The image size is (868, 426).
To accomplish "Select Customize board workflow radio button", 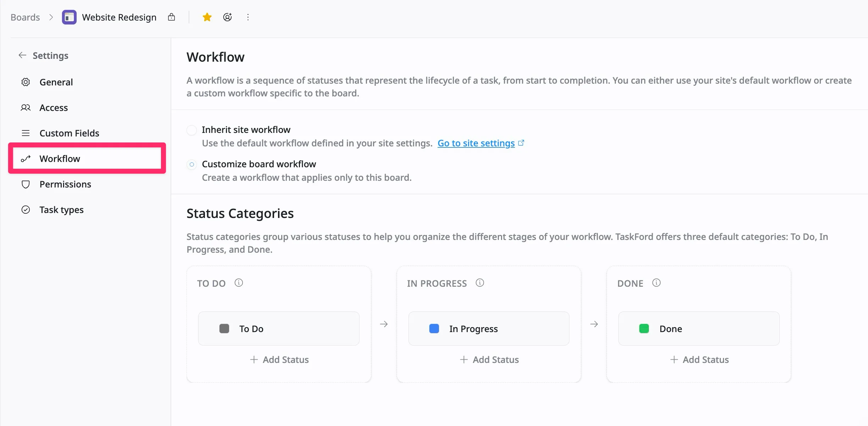I will click(191, 164).
